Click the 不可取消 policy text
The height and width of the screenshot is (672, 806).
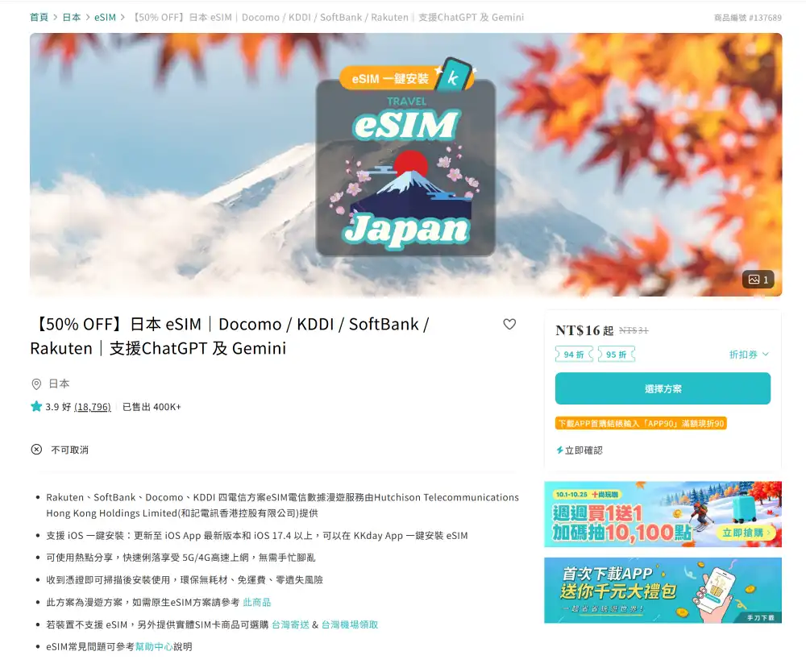[x=70, y=450]
